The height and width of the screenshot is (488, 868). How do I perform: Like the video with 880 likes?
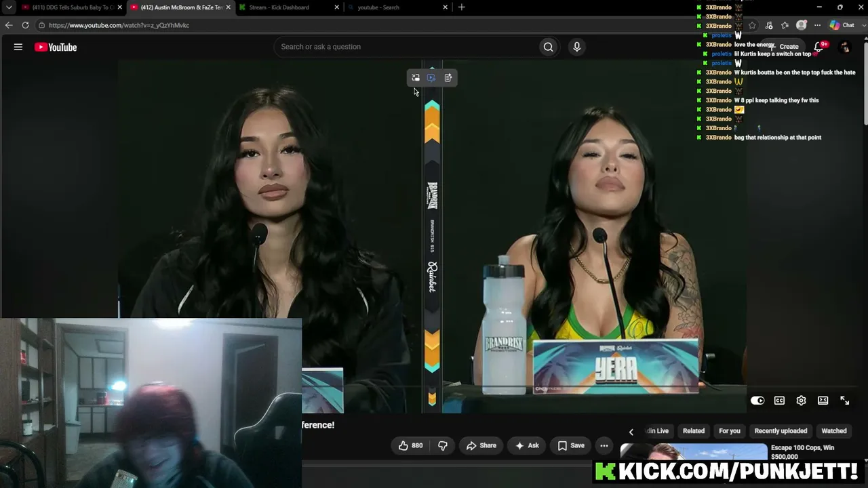411,445
